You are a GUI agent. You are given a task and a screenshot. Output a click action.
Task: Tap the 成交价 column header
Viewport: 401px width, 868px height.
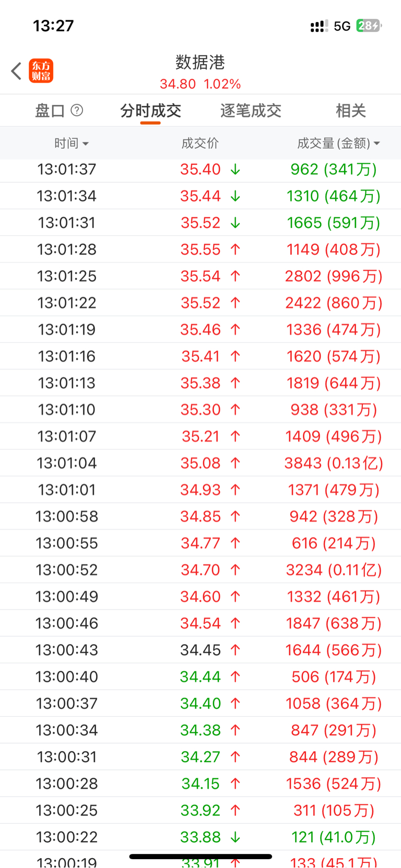pos(200,143)
